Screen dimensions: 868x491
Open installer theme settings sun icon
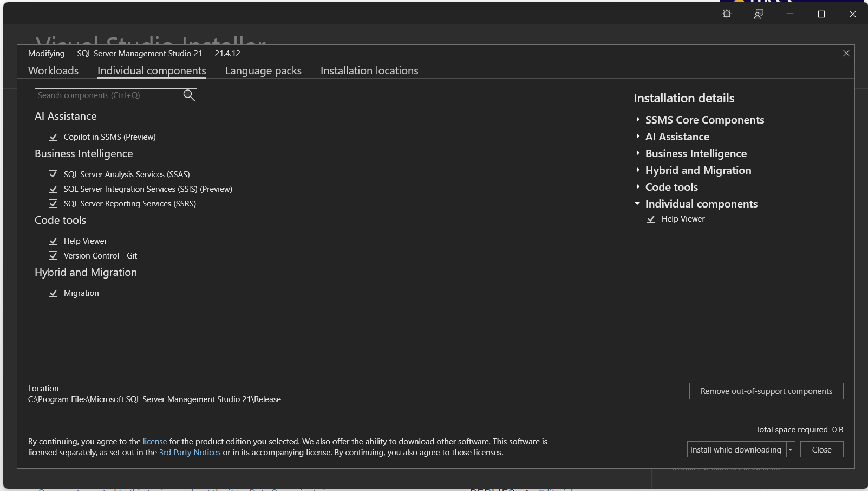pyautogui.click(x=727, y=14)
